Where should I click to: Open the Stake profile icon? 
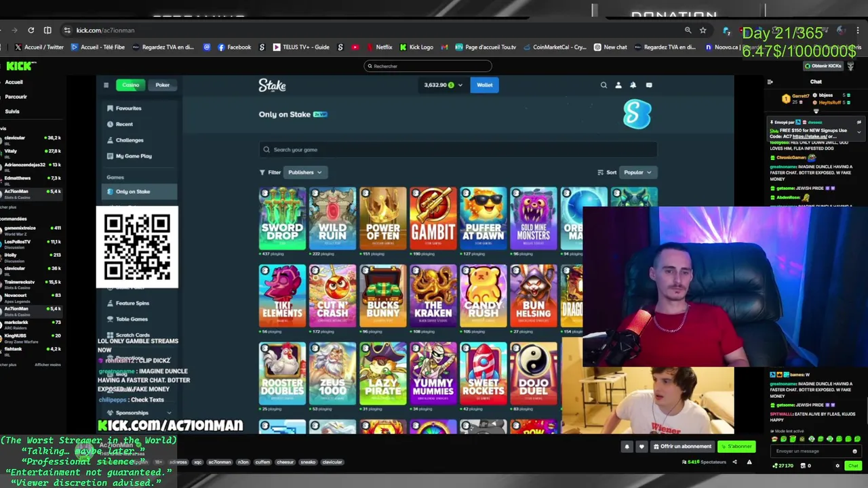618,85
